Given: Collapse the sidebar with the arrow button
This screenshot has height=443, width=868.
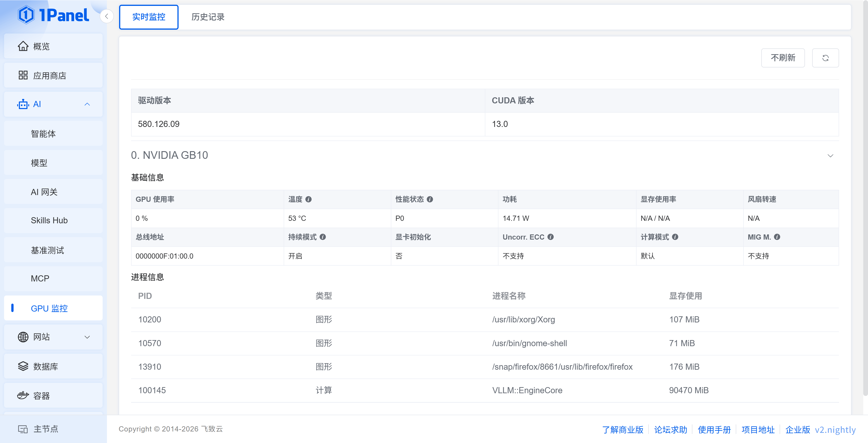Looking at the screenshot, I should point(106,16).
